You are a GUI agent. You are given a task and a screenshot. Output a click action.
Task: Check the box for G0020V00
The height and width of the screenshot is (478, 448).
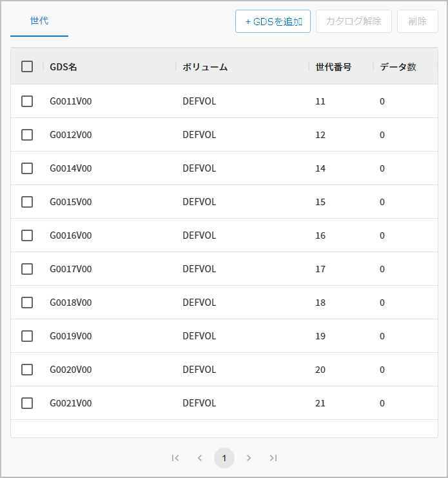[x=27, y=370]
